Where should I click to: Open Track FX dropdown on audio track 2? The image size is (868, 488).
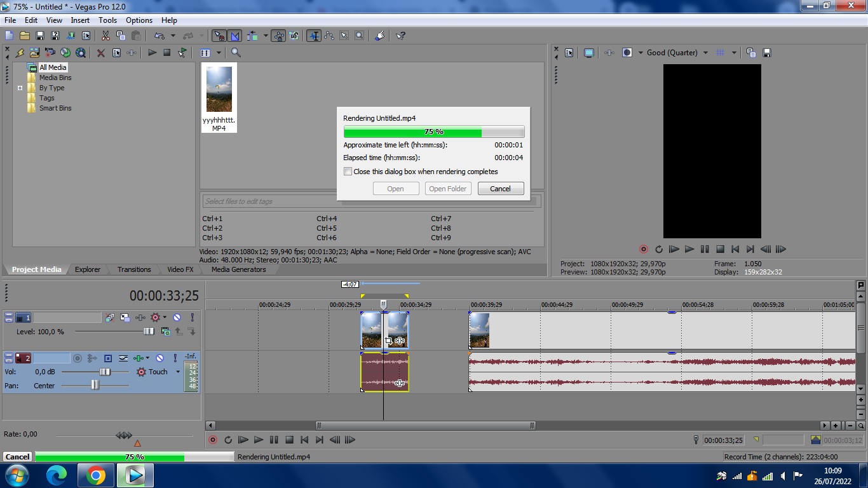(x=147, y=358)
